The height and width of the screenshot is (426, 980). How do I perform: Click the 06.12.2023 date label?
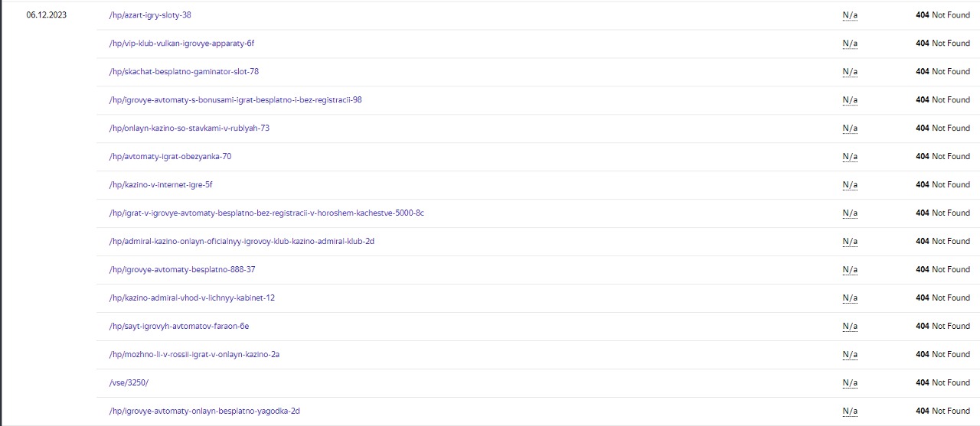(x=46, y=15)
